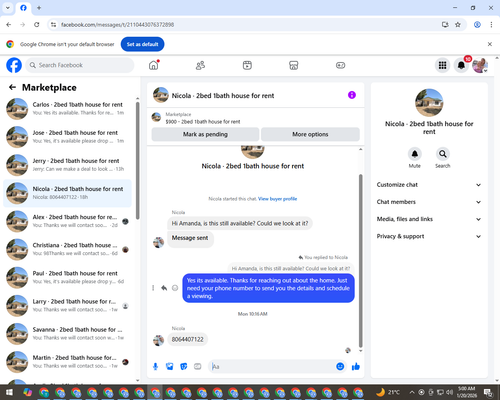This screenshot has width=500, height=400.
Task: Open the Facebook logo home link
Action: 14,65
